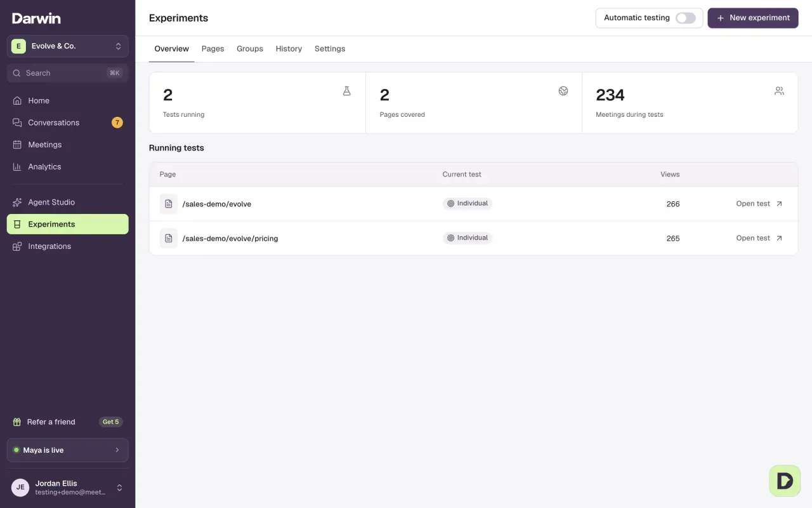The image size is (812, 508).
Task: Click the green live status dot
Action: coord(16,450)
